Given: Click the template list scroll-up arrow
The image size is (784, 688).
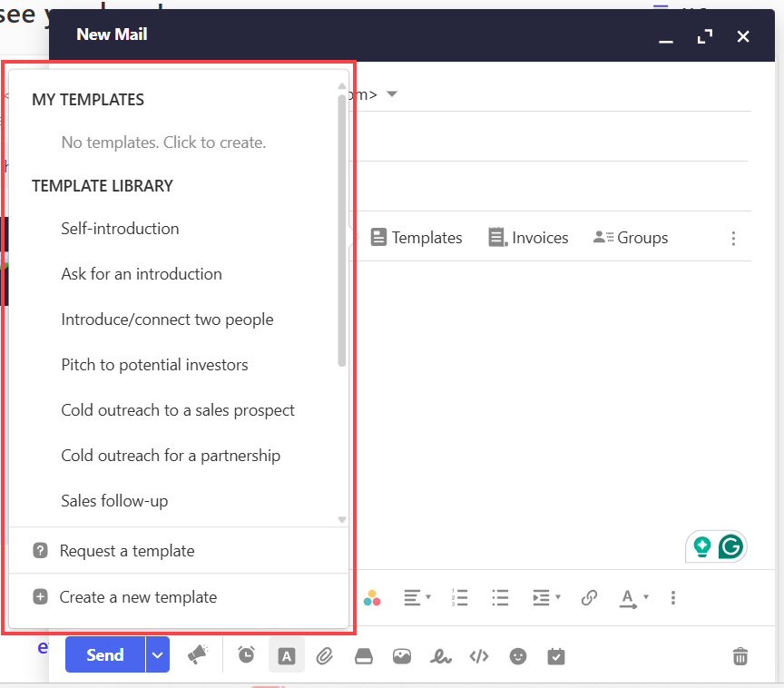Looking at the screenshot, I should click(342, 86).
